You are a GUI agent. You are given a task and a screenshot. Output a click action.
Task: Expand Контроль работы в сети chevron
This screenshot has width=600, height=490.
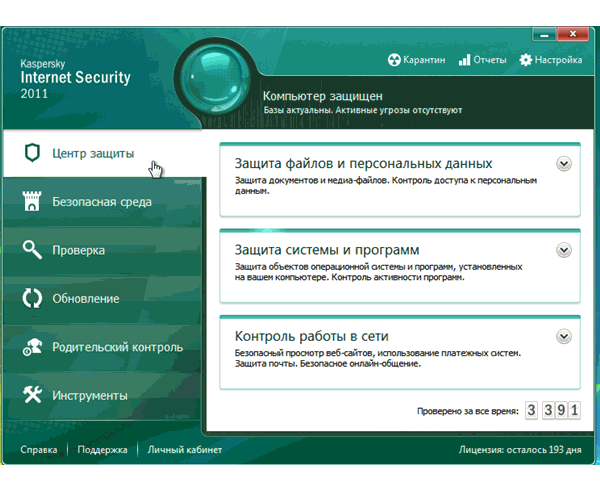coord(564,337)
